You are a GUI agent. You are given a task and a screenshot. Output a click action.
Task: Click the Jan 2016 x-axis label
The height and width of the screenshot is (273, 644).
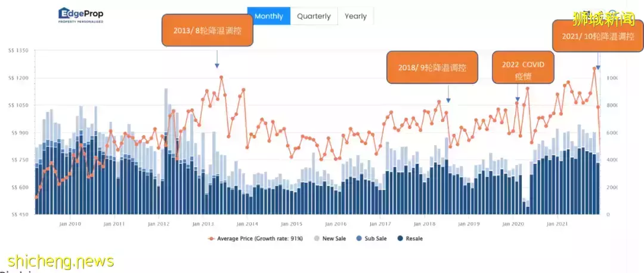(335, 224)
